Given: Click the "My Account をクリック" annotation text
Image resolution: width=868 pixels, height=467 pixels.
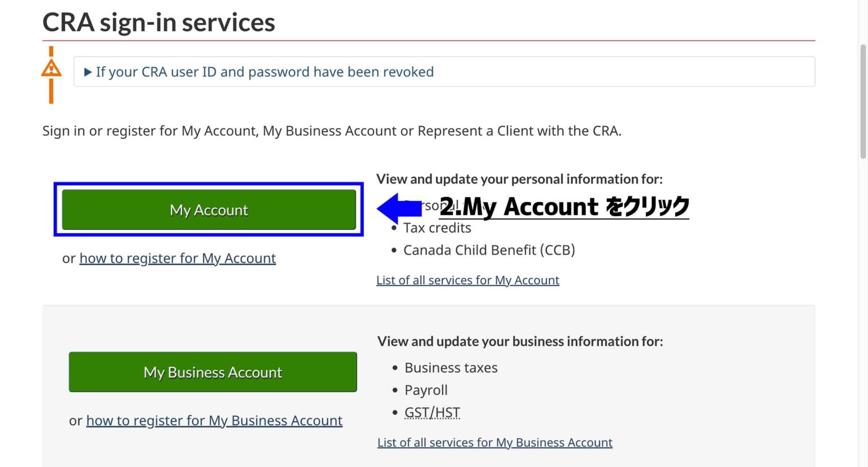Looking at the screenshot, I should [565, 207].
